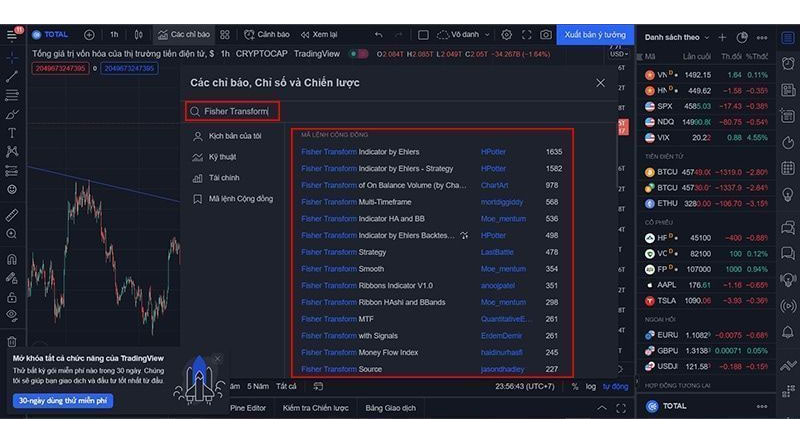
Task: Open the 1h timeframe selector
Action: click(x=114, y=35)
